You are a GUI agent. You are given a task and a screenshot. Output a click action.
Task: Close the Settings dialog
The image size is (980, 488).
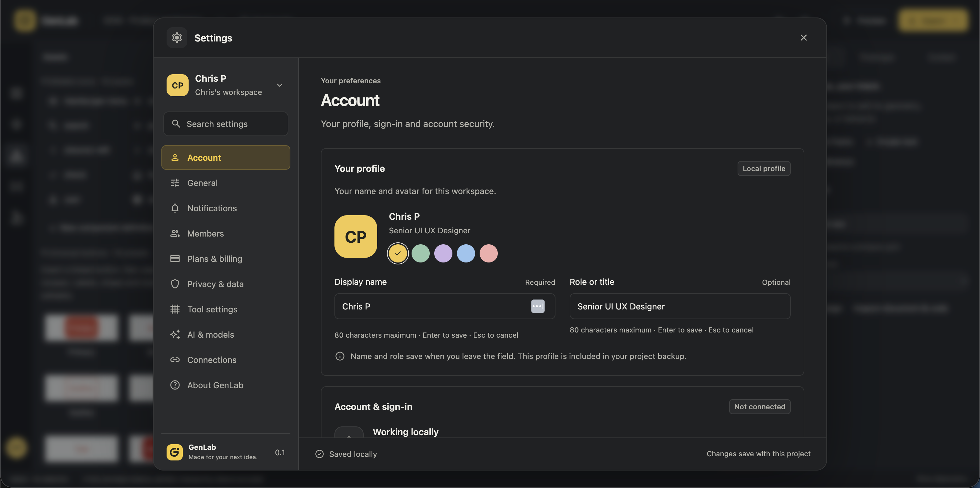point(803,38)
